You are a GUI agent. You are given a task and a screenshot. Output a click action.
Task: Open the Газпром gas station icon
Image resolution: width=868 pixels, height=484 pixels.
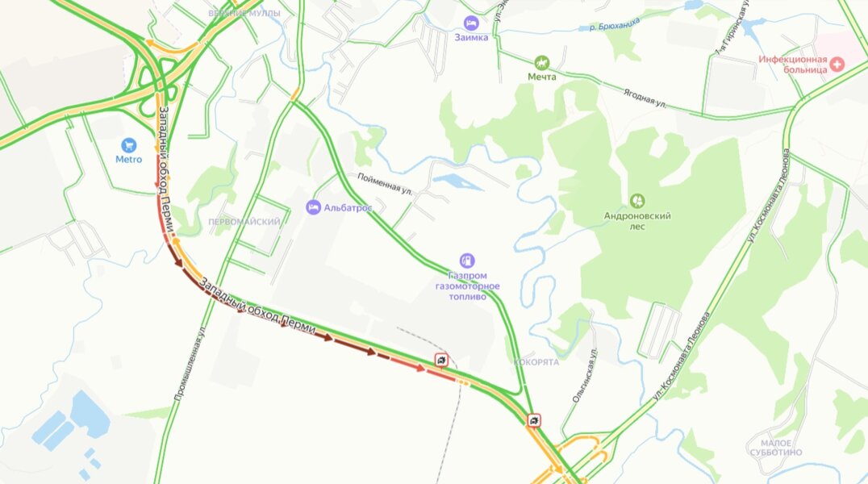[467, 261]
